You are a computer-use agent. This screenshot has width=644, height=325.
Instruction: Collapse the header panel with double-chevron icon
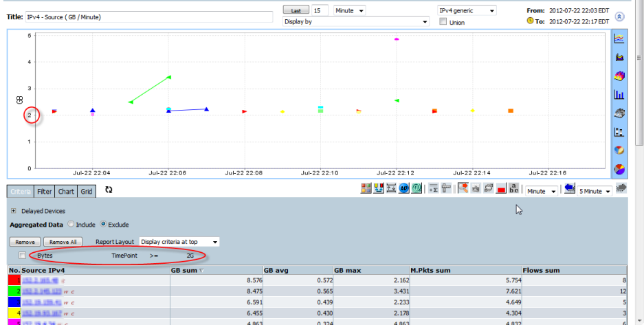coord(620,16)
